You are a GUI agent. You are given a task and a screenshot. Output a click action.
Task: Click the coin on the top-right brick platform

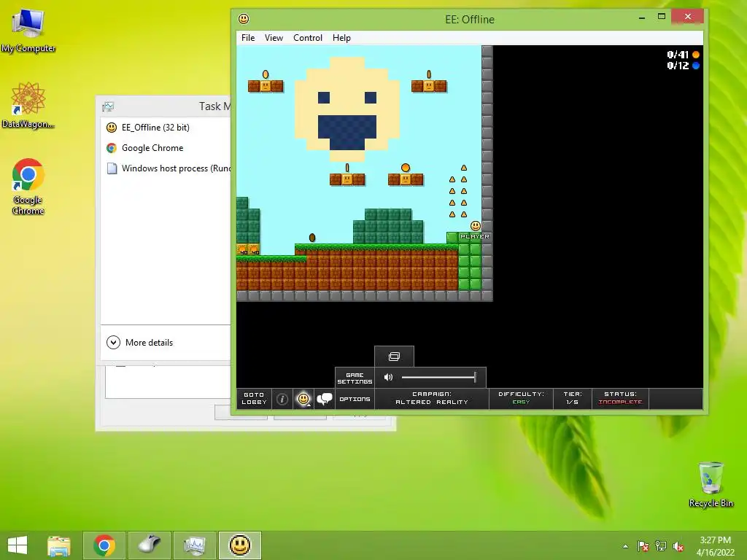(429, 74)
